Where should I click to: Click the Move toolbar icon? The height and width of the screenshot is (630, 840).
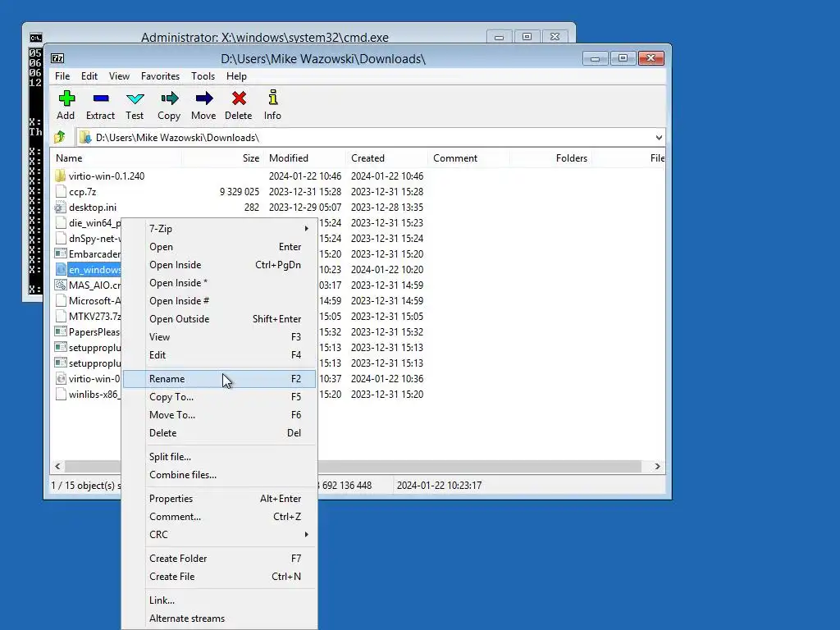tap(203, 98)
